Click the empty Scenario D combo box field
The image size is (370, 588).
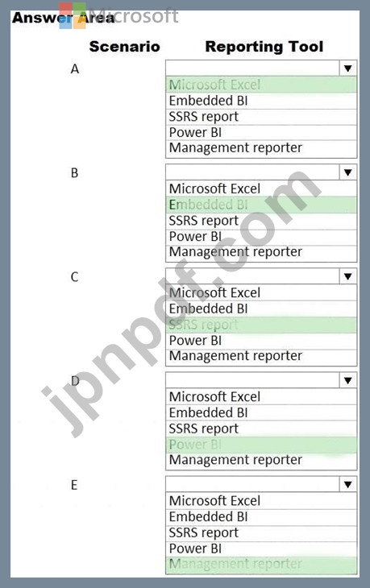[x=253, y=381]
